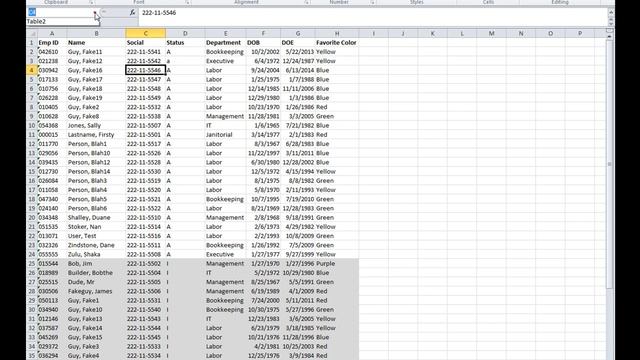
Task: Select social cell 222-11-5517
Action: point(145,144)
